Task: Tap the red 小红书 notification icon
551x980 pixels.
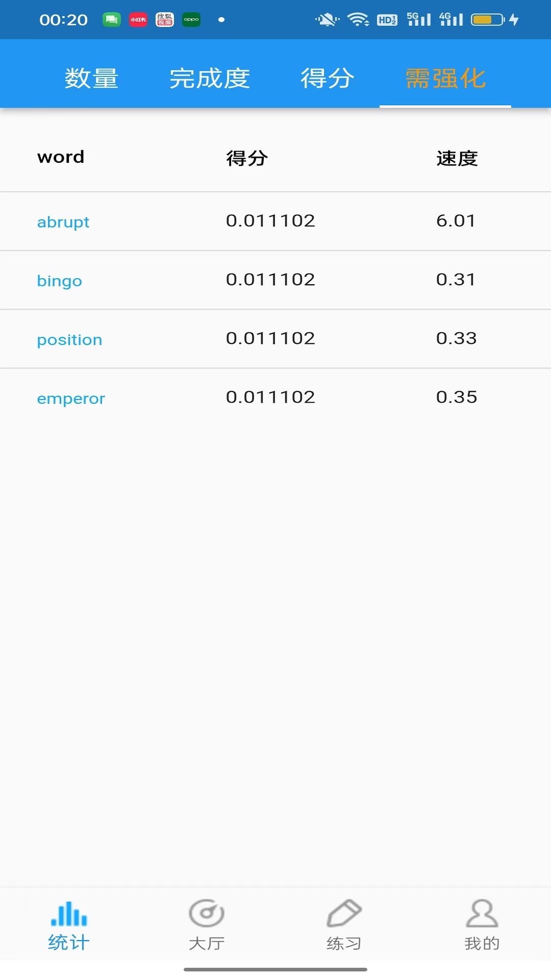Action: point(138,20)
